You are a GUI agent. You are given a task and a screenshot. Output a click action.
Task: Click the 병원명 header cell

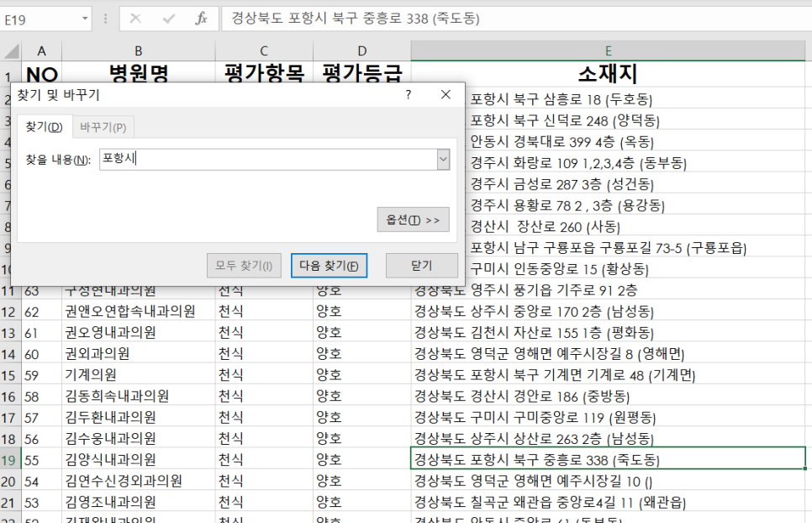click(138, 74)
